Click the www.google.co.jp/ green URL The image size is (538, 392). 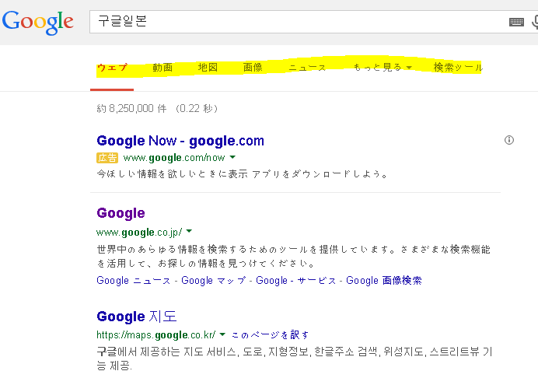[139, 233]
